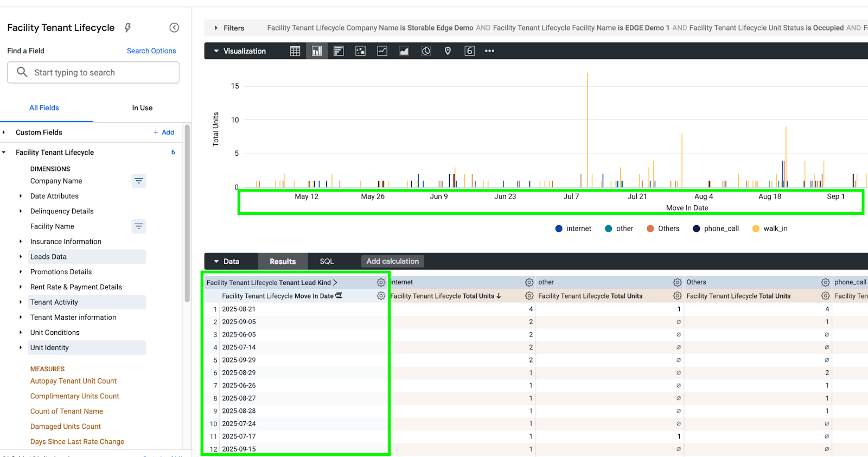Image resolution: width=868 pixels, height=457 pixels.
Task: Toggle filter on Facility Name field
Action: [x=139, y=226]
